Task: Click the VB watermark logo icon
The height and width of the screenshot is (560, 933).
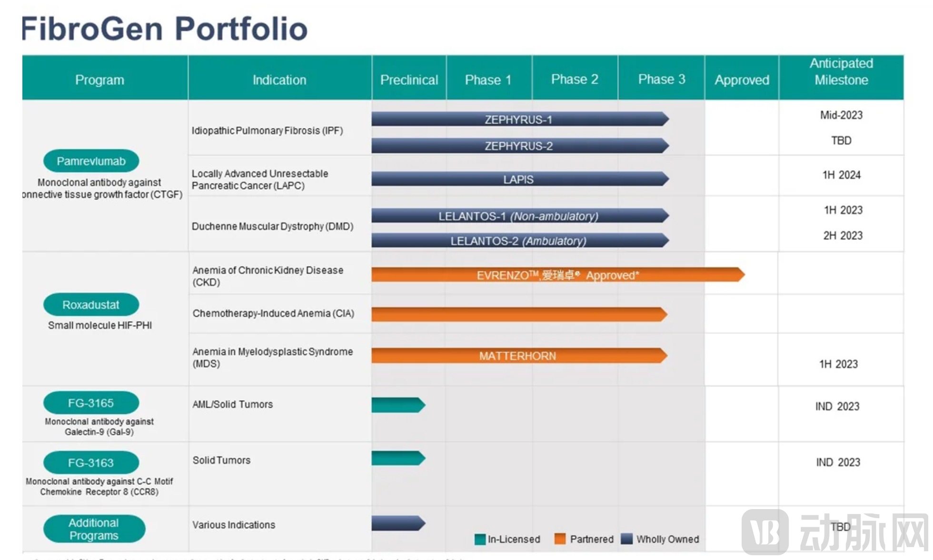Action: [765, 531]
